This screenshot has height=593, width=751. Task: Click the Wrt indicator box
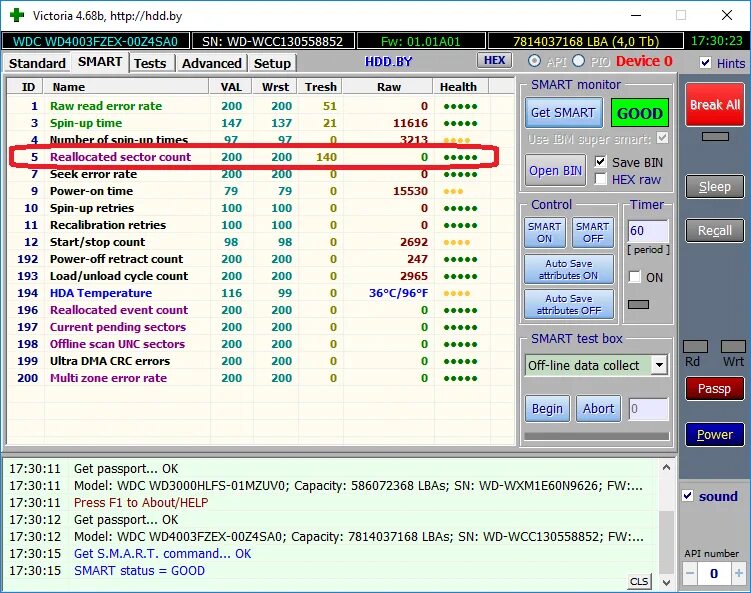tap(733, 347)
